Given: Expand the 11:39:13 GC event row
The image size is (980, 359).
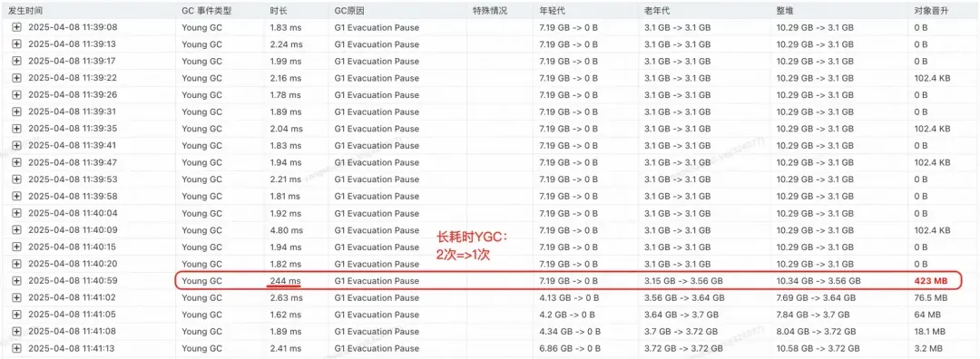Looking at the screenshot, I should pyautogui.click(x=17, y=44).
